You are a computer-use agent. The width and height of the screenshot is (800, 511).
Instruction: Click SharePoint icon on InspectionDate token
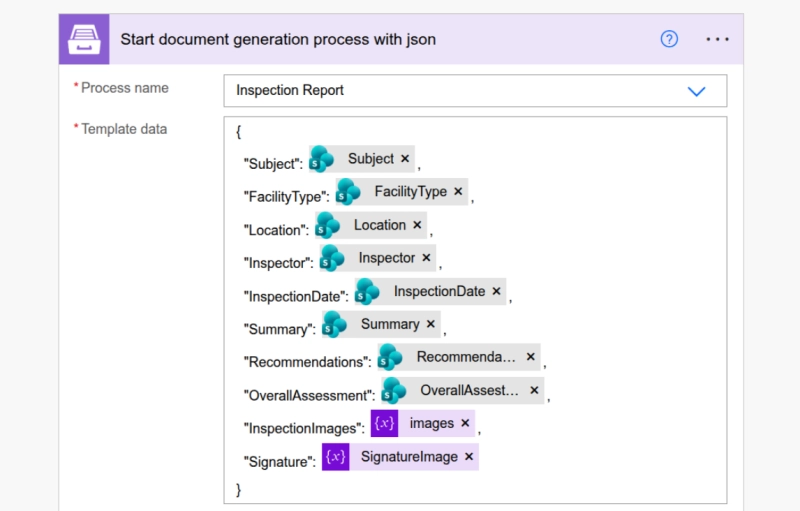tap(367, 292)
